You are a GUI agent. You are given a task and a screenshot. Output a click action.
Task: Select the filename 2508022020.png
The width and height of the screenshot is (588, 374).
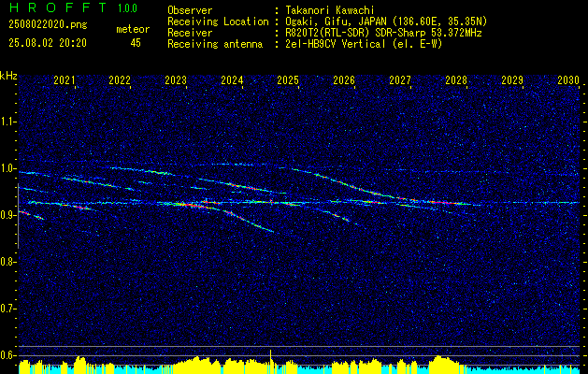tap(48, 25)
